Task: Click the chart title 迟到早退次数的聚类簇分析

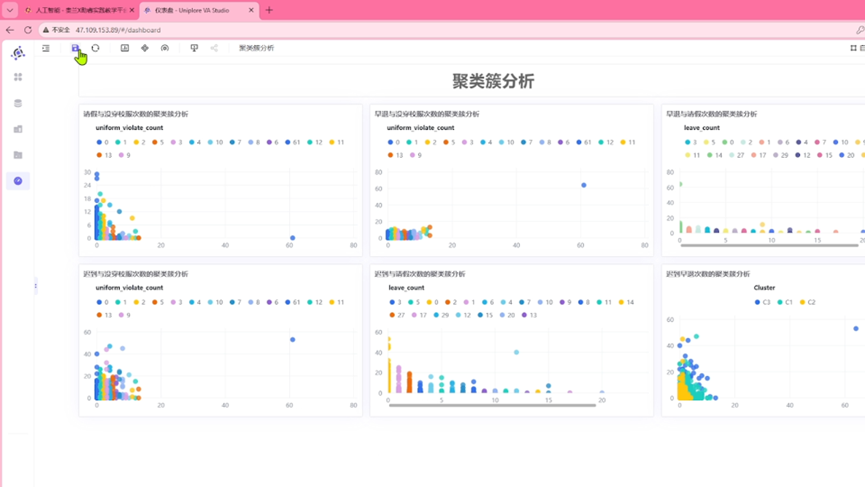Action: [708, 274]
